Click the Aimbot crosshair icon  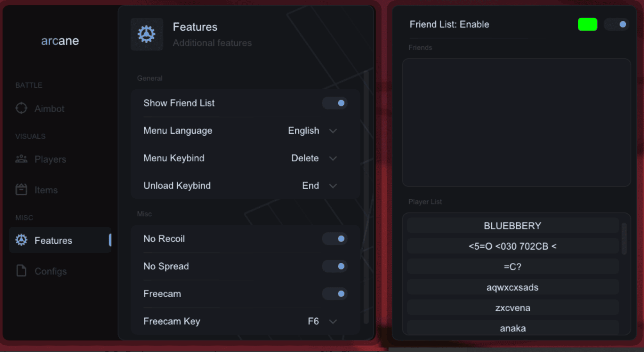click(x=21, y=108)
